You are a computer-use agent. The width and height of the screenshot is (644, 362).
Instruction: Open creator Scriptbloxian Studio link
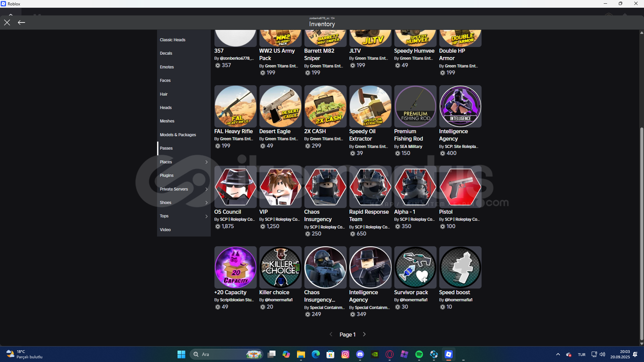coord(237,300)
